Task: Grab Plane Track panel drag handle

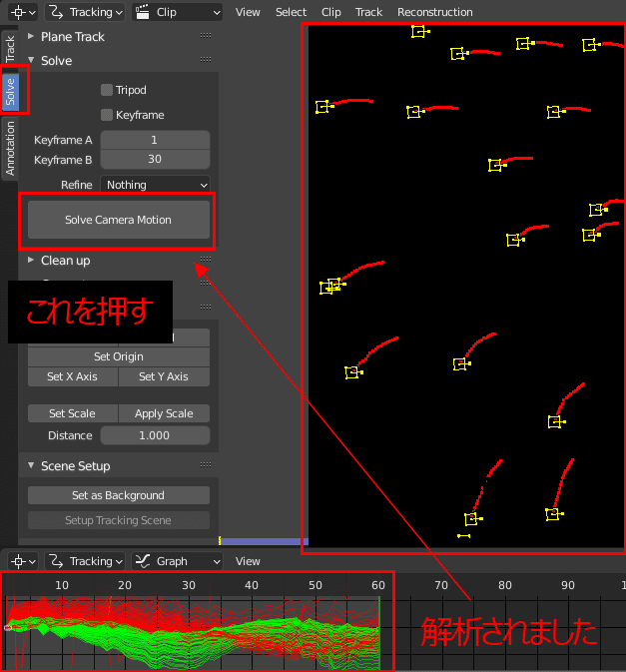Action: coord(206,36)
